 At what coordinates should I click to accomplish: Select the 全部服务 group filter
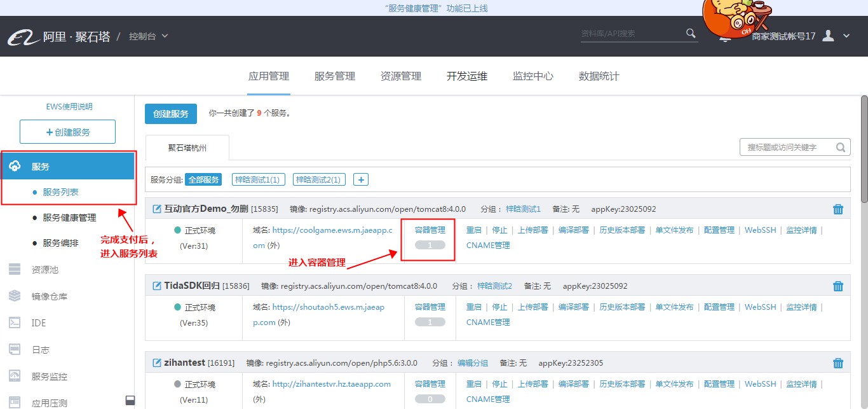(203, 180)
